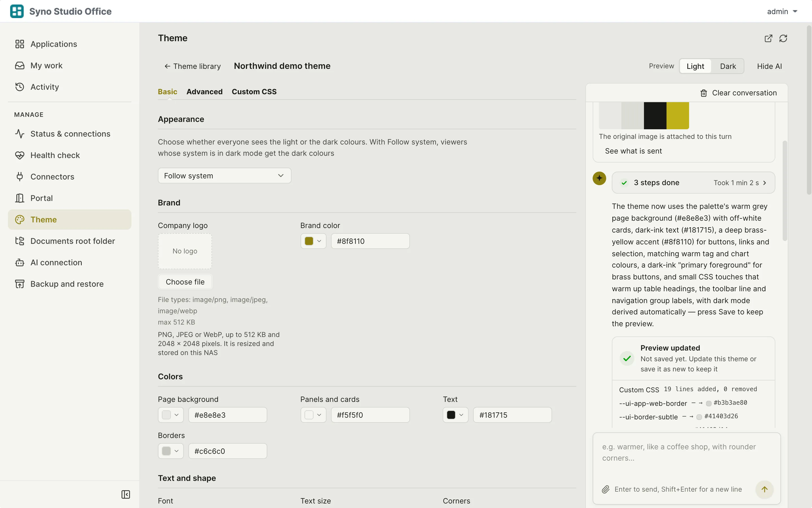Open Connectors via the plug icon
This screenshot has width=812, height=508.
tap(20, 177)
